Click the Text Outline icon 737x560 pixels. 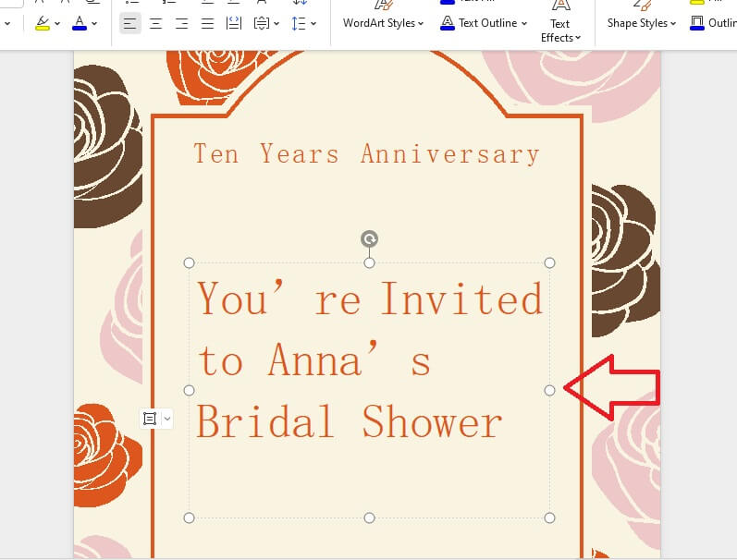(x=448, y=22)
